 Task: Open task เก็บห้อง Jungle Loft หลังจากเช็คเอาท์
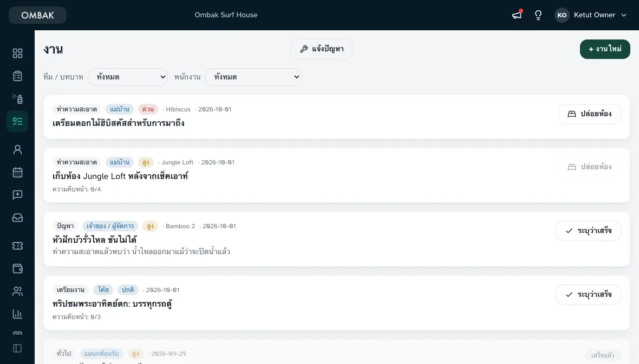120,176
